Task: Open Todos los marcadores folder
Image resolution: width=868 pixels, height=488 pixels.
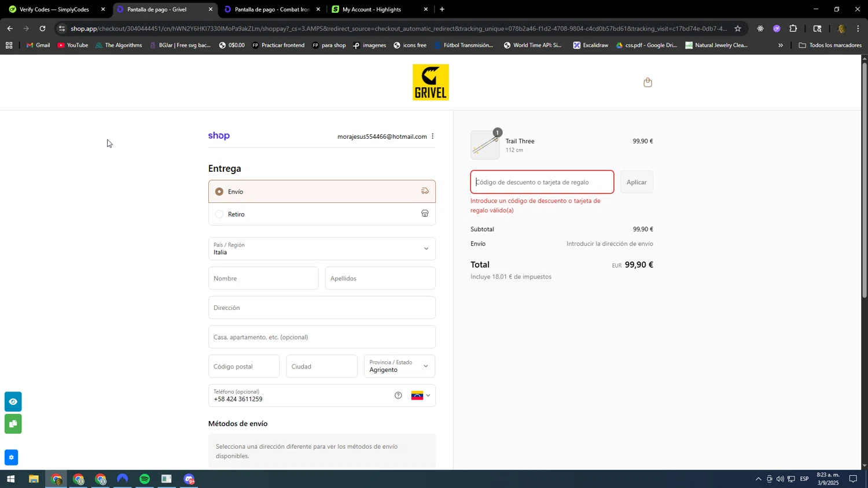Action: (x=830, y=45)
